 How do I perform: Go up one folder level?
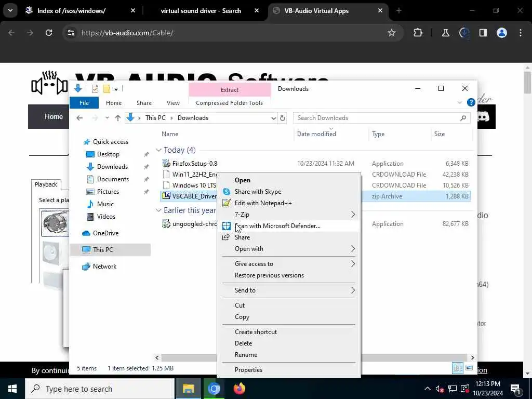pyautogui.click(x=118, y=118)
